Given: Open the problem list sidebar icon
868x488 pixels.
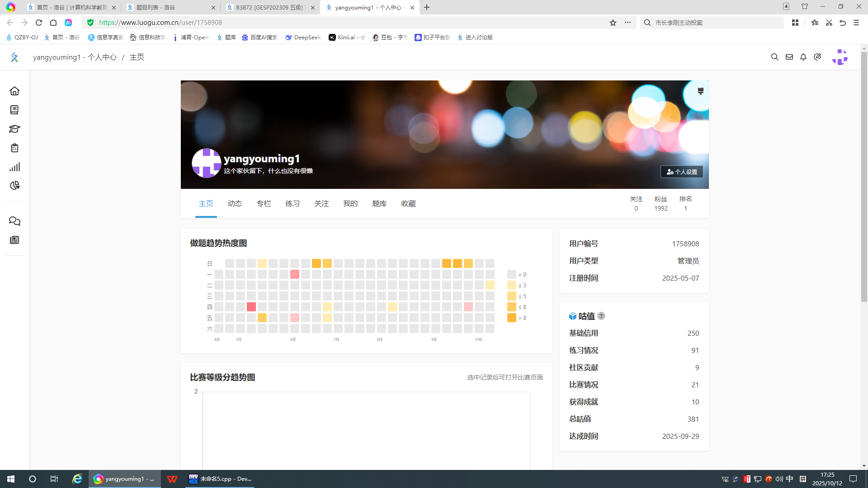Looking at the screenshot, I should [14, 110].
